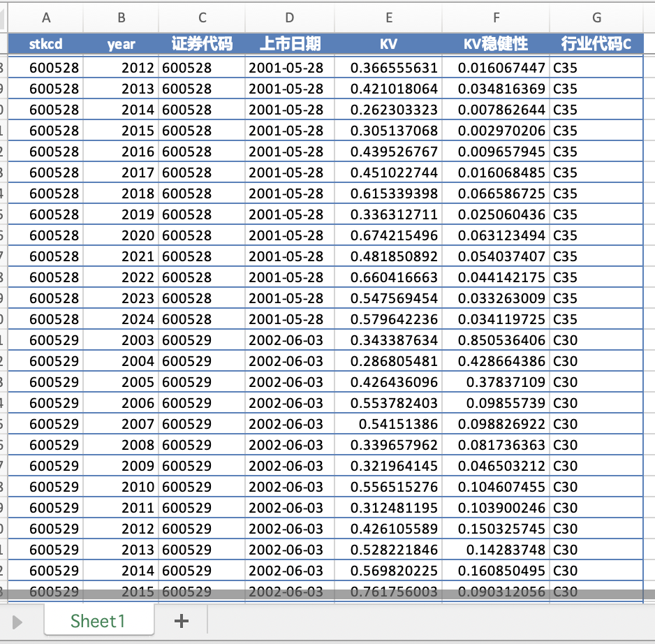
Task: Select KV cell 0.579642236
Action: [388, 319]
